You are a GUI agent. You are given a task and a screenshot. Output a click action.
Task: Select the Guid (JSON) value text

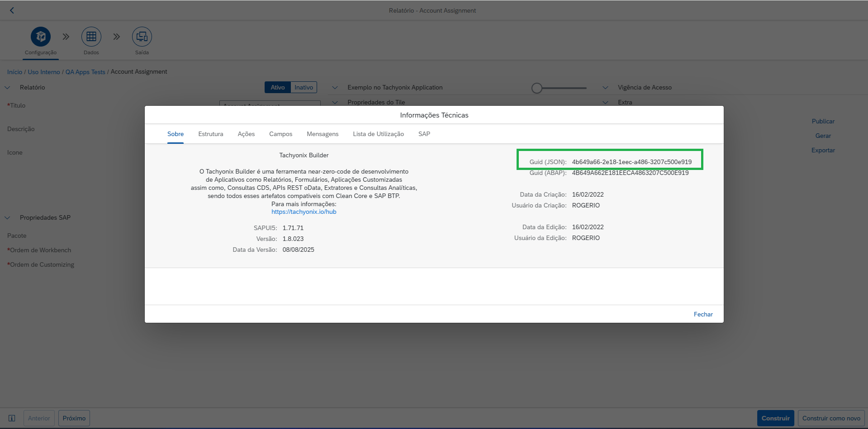pyautogui.click(x=632, y=162)
